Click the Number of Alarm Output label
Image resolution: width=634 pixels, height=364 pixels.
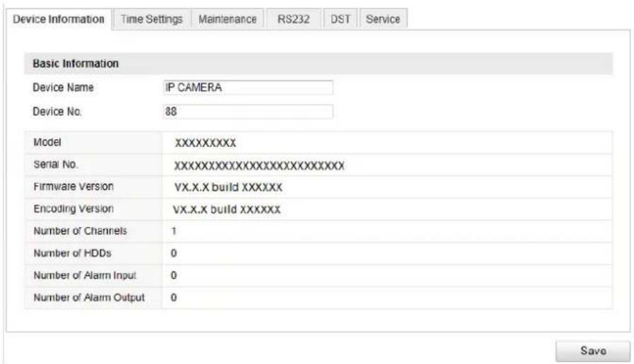89,298
